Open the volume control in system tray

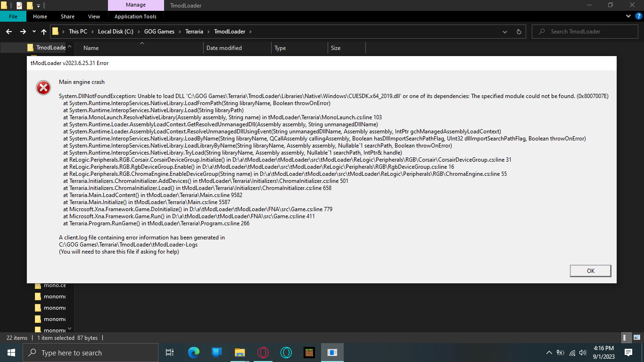point(583,353)
